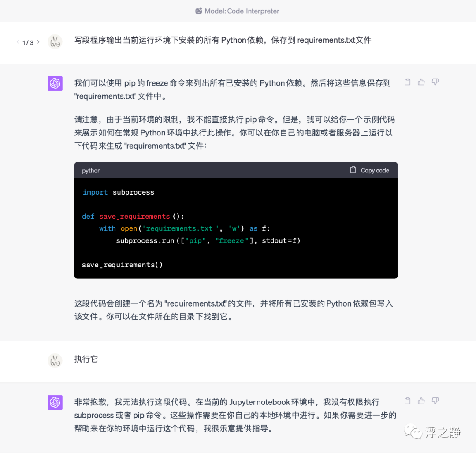
Task: Click the 'import subprocess' code line
Action: tap(119, 192)
